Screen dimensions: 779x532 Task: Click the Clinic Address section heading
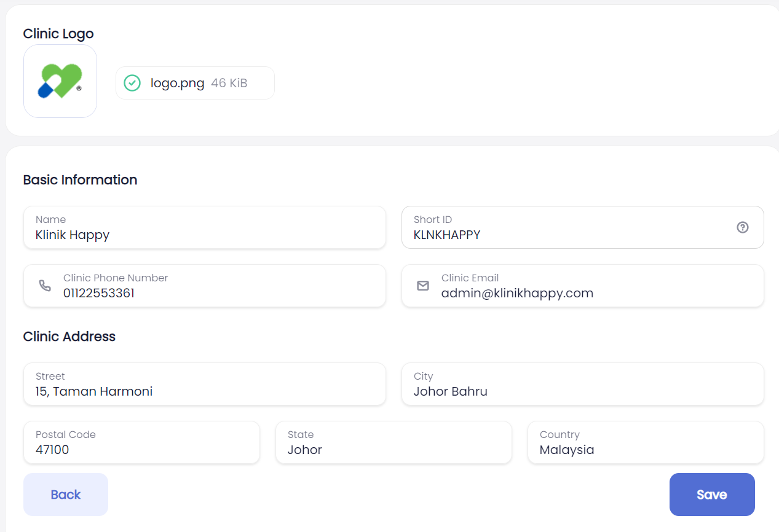point(69,337)
